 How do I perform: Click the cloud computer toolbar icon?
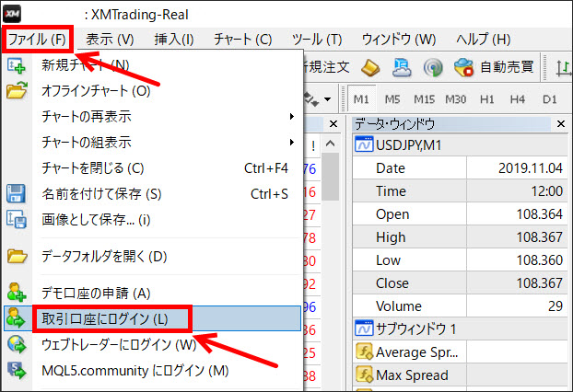[x=402, y=67]
